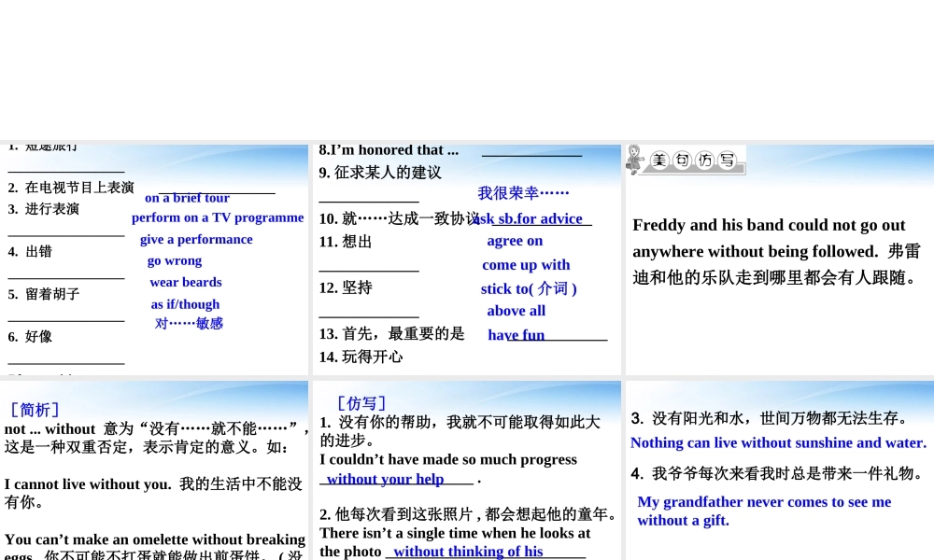The width and height of the screenshot is (934, 560).
Task: Click the item '4. 出错'
Action: pyautogui.click(x=30, y=251)
